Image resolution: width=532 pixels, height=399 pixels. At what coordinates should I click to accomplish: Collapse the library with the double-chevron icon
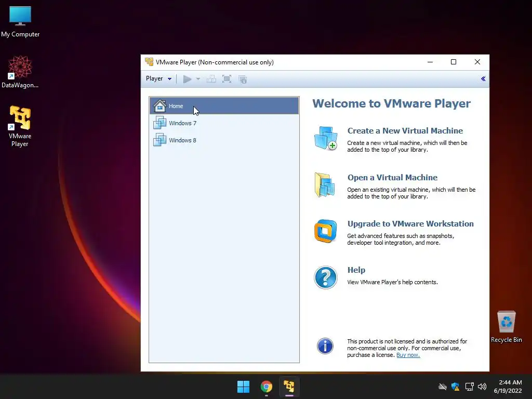point(483,79)
